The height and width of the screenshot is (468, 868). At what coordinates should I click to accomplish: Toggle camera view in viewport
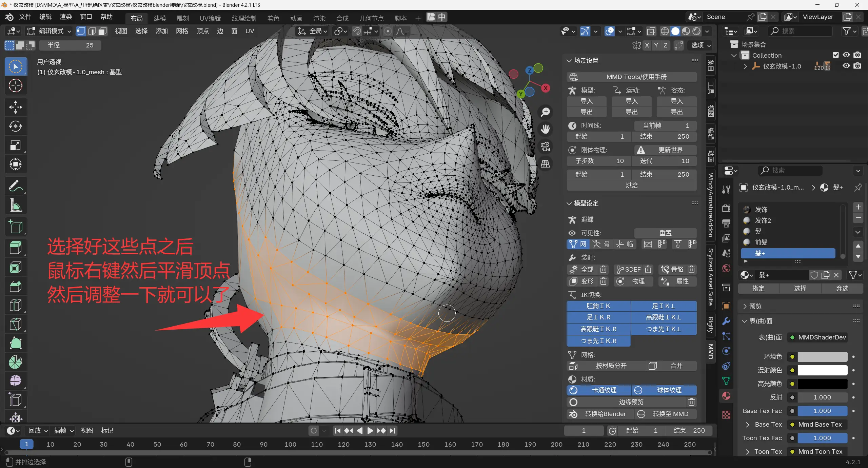pos(545,147)
